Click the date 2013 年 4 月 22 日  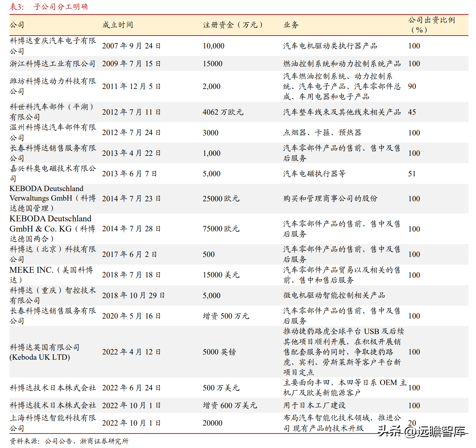[131, 153]
